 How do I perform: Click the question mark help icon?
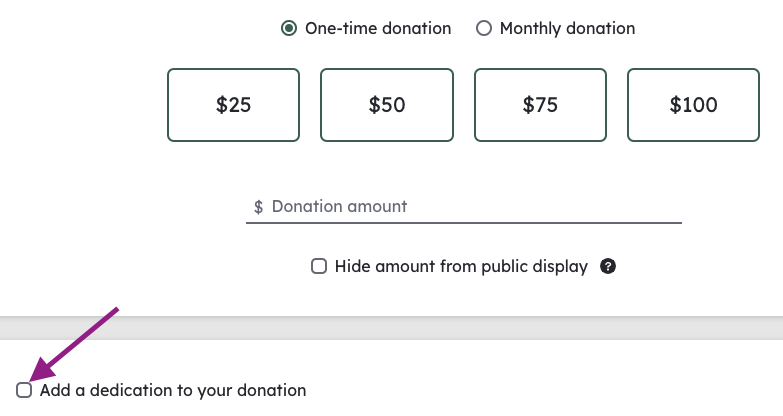tap(608, 266)
